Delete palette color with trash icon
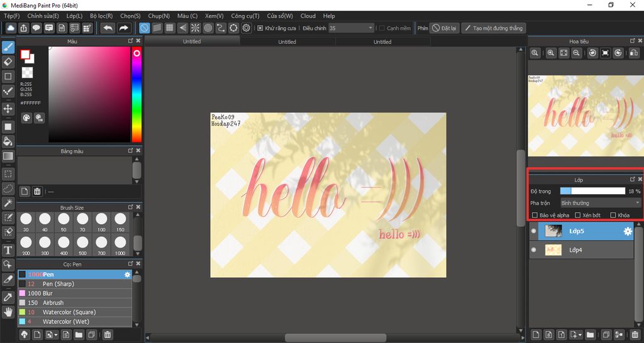 37,191
